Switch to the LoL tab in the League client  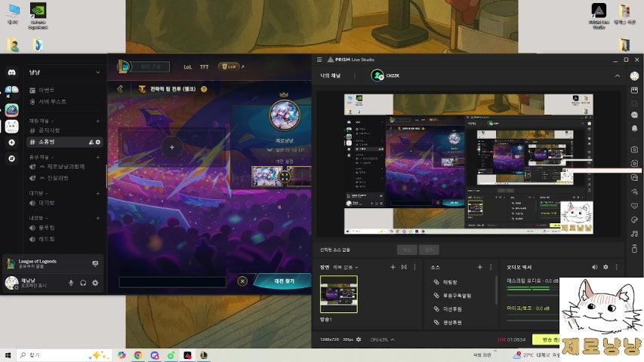pyautogui.click(x=188, y=67)
